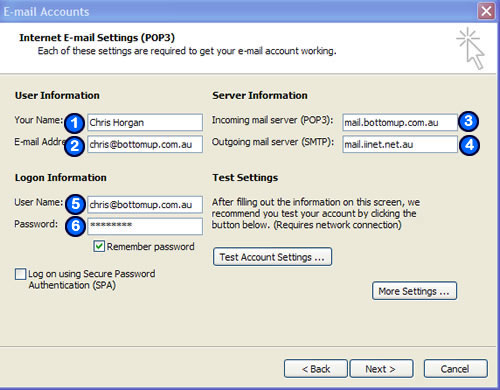Click the Server Information section heading

[x=260, y=95]
